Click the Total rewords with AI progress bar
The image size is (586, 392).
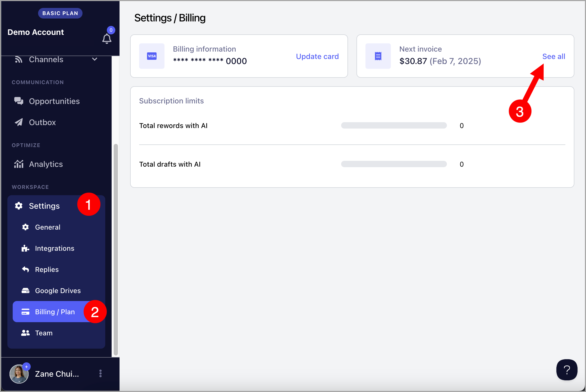coord(394,125)
